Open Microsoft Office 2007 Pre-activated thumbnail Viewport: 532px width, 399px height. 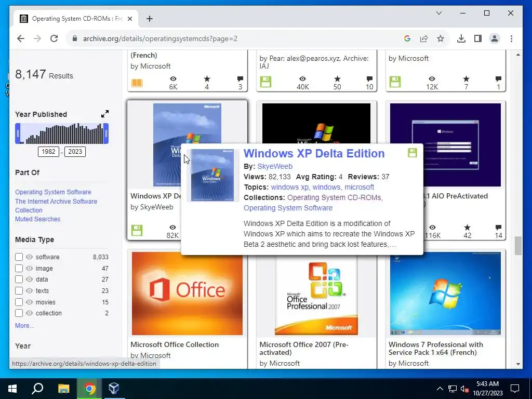[316, 295]
